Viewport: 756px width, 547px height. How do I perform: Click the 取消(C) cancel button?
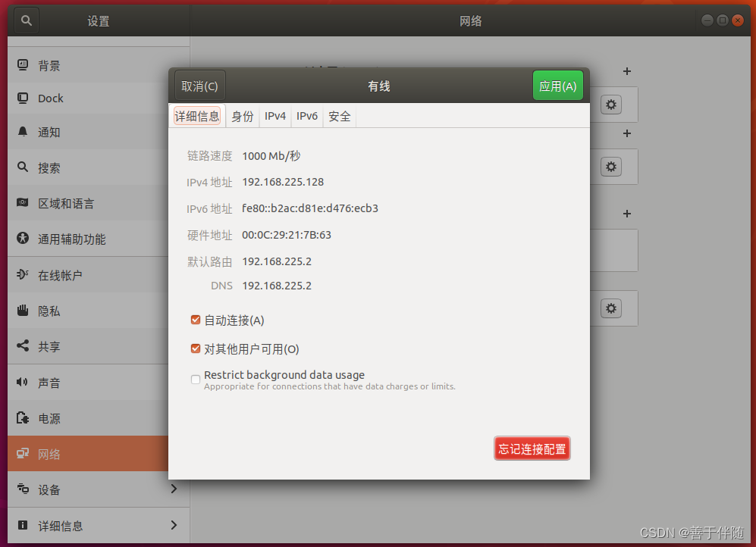199,86
